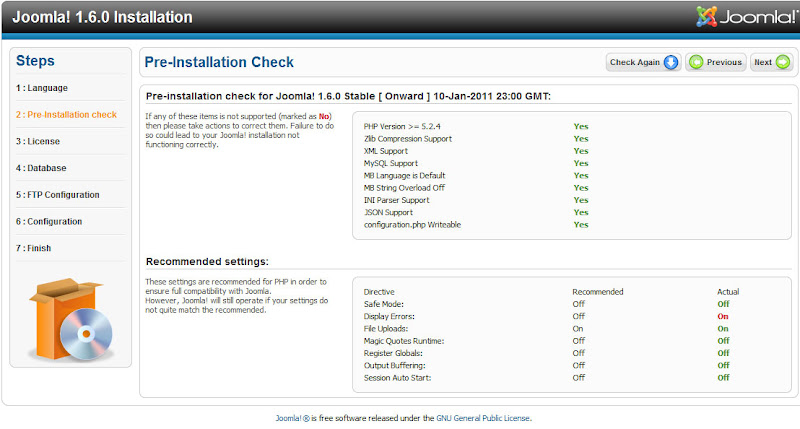
Task: Proceed with the Next button
Action: point(771,62)
